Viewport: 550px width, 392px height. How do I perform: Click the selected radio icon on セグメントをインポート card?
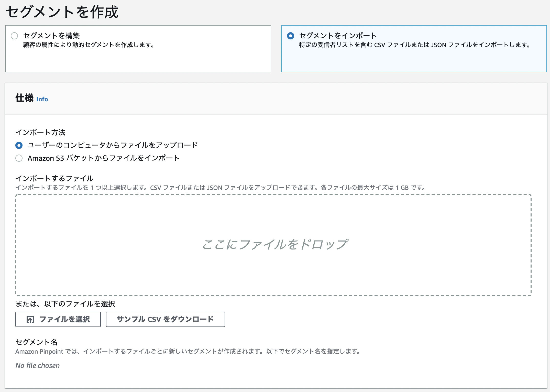click(290, 36)
